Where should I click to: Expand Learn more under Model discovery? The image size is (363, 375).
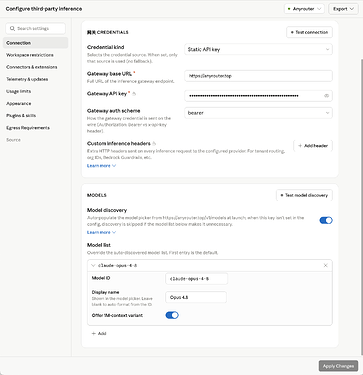pyautogui.click(x=101, y=232)
